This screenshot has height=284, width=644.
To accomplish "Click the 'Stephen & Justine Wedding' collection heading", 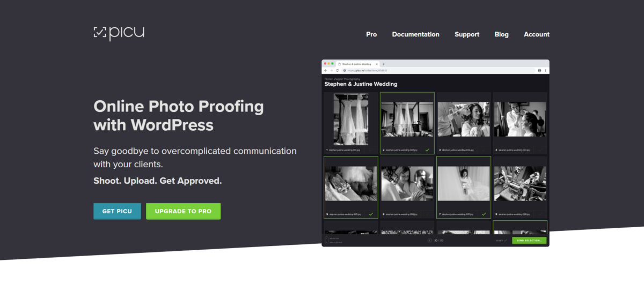I will coord(361,84).
